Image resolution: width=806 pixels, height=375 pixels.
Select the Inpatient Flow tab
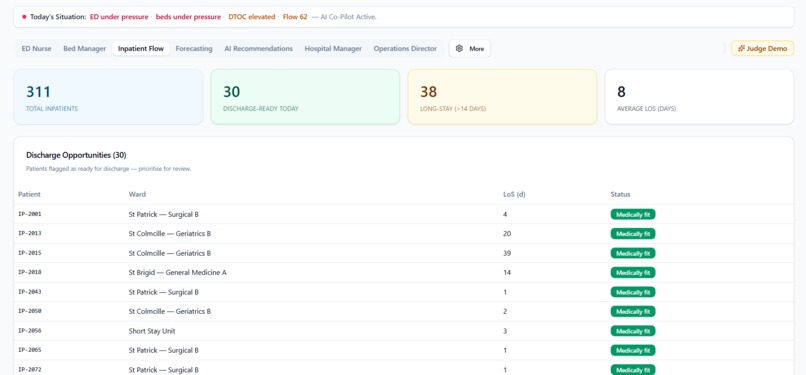tap(141, 49)
